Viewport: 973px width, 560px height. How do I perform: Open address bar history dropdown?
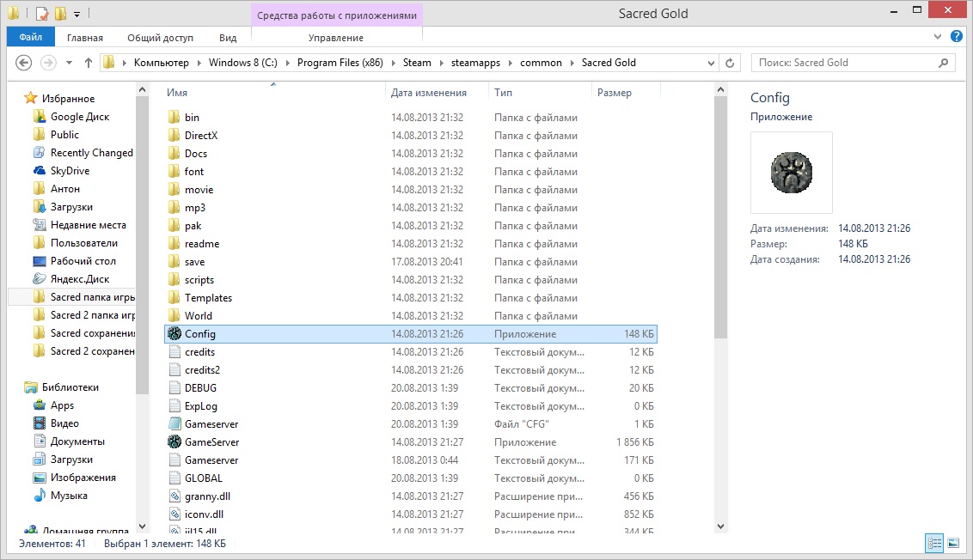click(711, 63)
